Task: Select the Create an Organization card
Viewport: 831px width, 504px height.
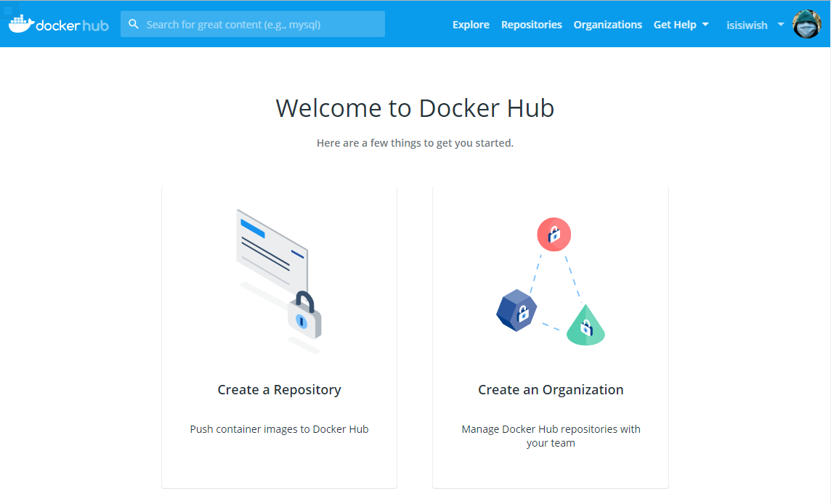Action: tap(551, 336)
